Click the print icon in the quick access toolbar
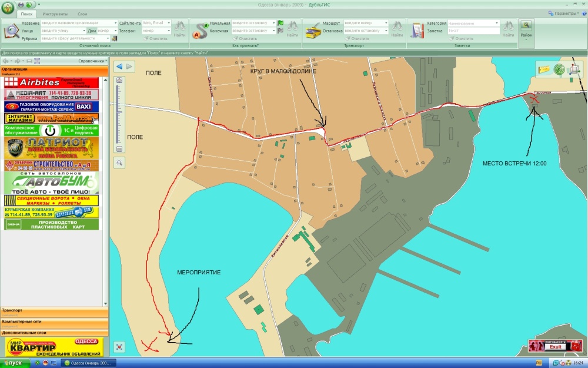 click(x=21, y=5)
